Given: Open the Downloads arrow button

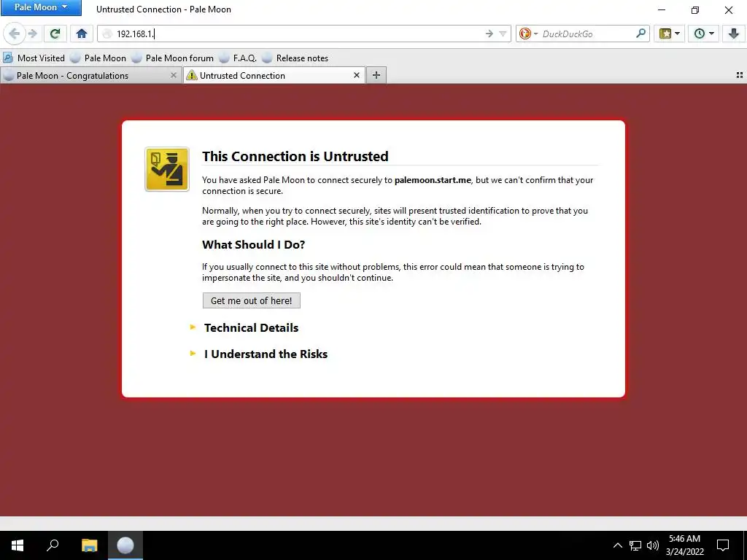Looking at the screenshot, I should (734, 34).
